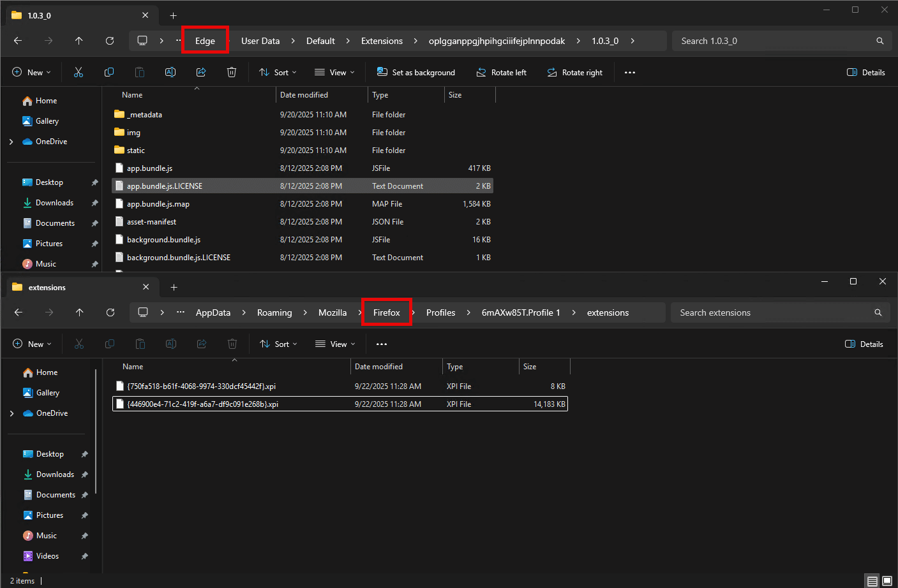
Task: Click the Copy icon in top window toolbar
Action: 109,73
